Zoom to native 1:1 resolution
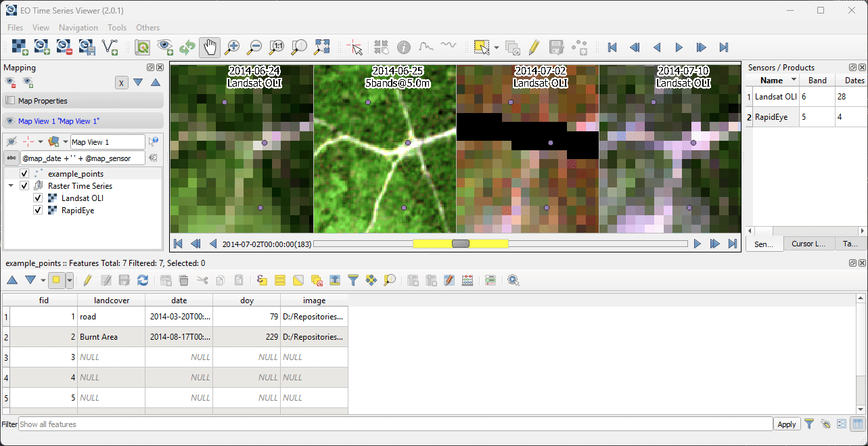Screen dimensions: 868x446 pyautogui.click(x=277, y=47)
